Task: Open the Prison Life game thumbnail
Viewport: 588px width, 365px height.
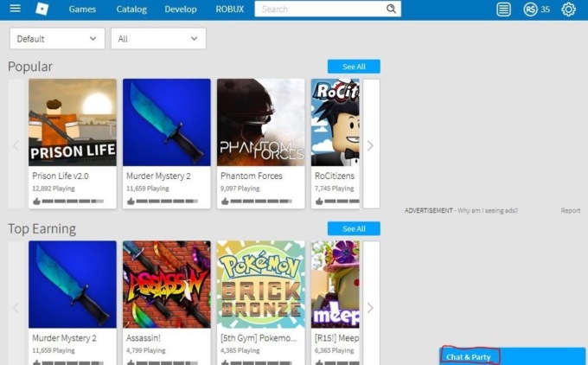Action: [x=73, y=122]
